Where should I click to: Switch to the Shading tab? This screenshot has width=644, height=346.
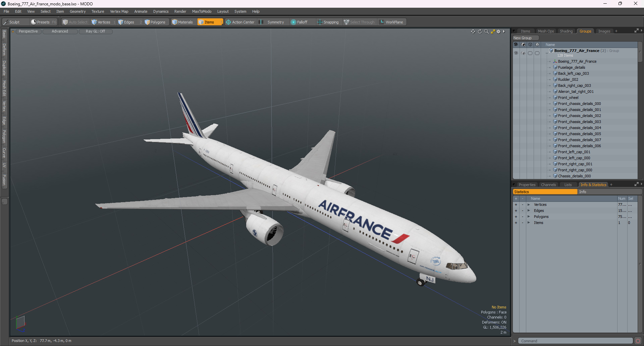tap(566, 31)
